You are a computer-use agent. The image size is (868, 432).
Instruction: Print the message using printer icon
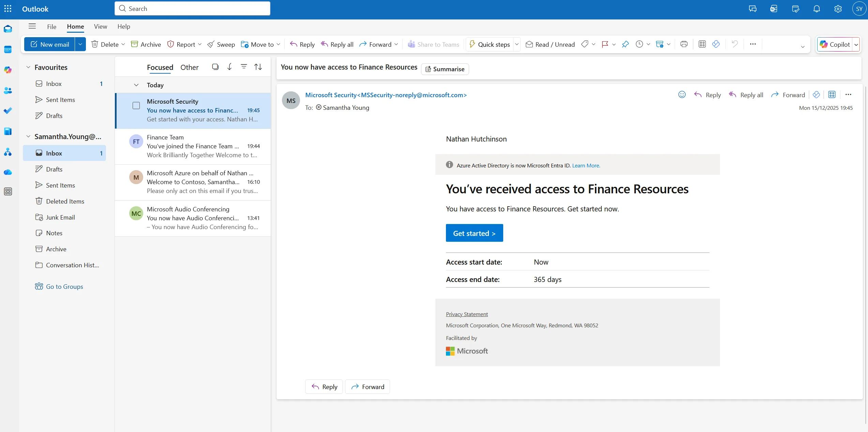[684, 44]
